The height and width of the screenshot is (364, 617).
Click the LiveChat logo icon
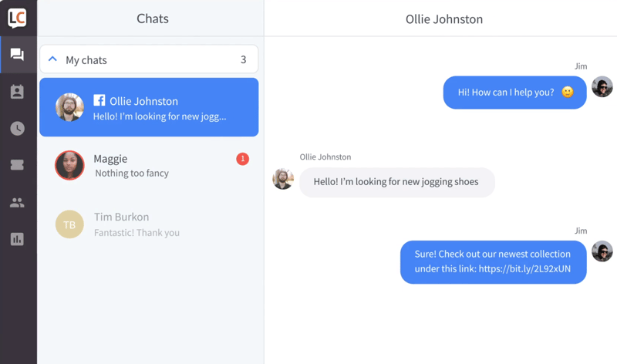tap(17, 18)
